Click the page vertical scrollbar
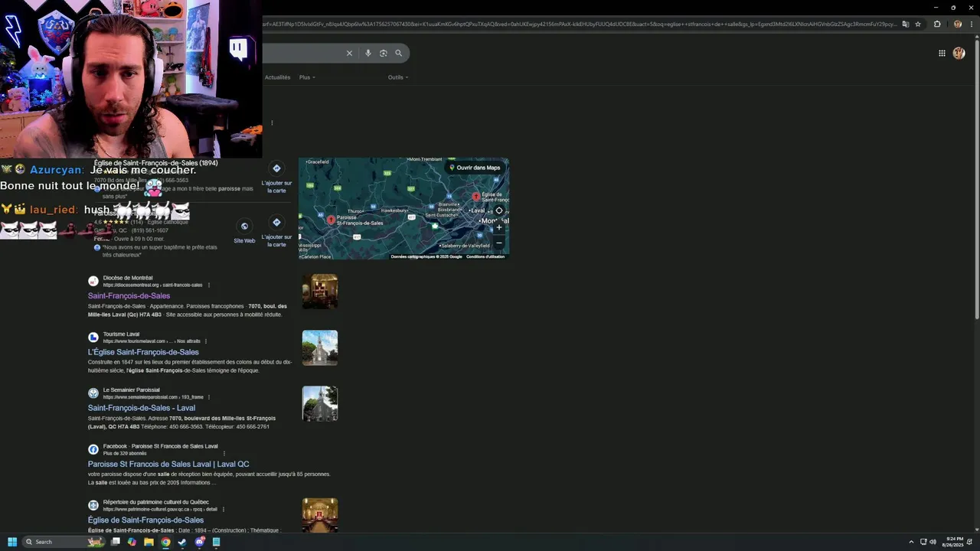980x551 pixels. (x=976, y=181)
